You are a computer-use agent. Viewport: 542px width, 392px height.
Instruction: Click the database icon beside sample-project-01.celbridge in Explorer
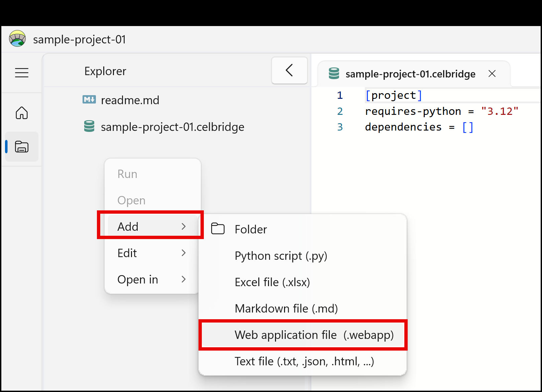coord(89,127)
